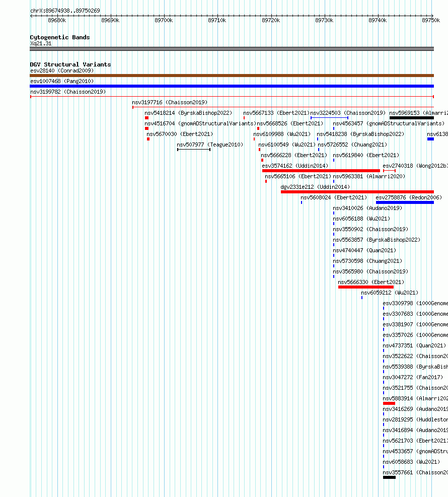Click nsv3416894 variant label
Viewport: 448px width, 497px height.
[x=415, y=430]
